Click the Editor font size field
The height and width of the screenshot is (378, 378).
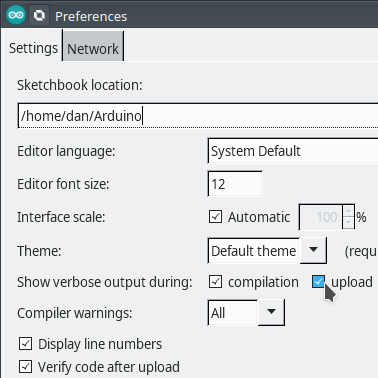pos(235,184)
